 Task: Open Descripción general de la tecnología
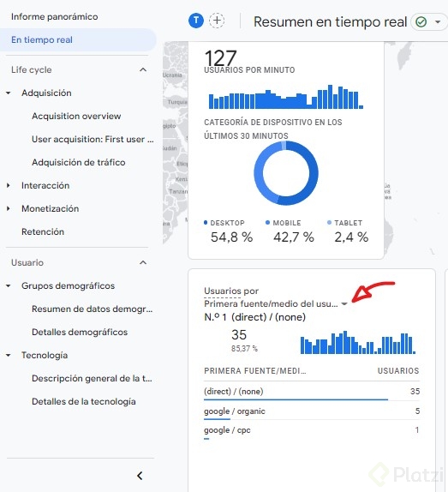pos(92,378)
